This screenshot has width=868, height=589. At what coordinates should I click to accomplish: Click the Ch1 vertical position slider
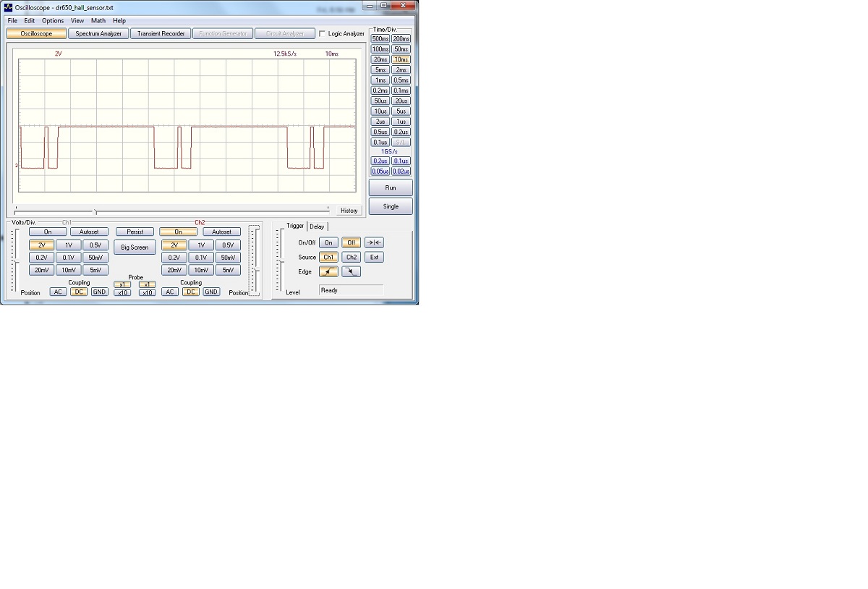tap(14, 262)
